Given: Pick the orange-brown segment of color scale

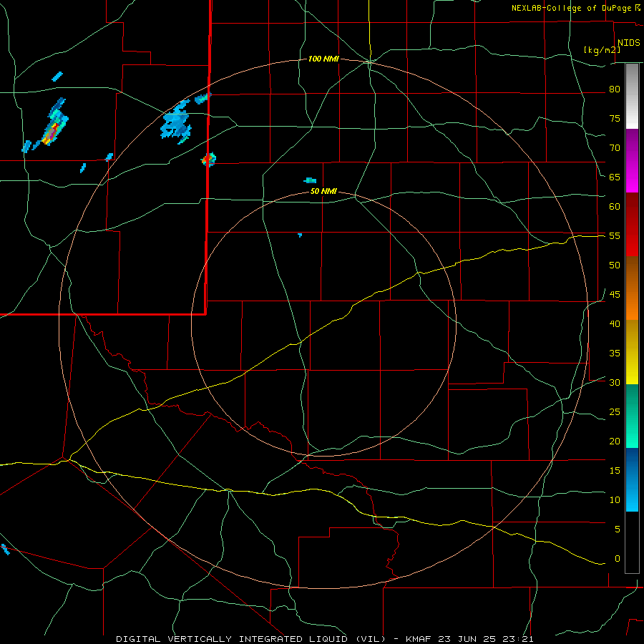Looking at the screenshot, I should point(632,288).
